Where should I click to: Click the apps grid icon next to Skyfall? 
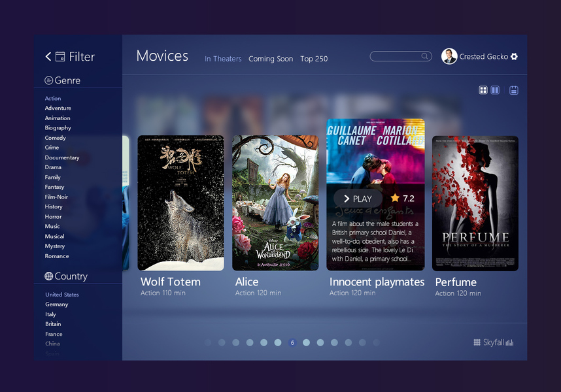pyautogui.click(x=477, y=342)
